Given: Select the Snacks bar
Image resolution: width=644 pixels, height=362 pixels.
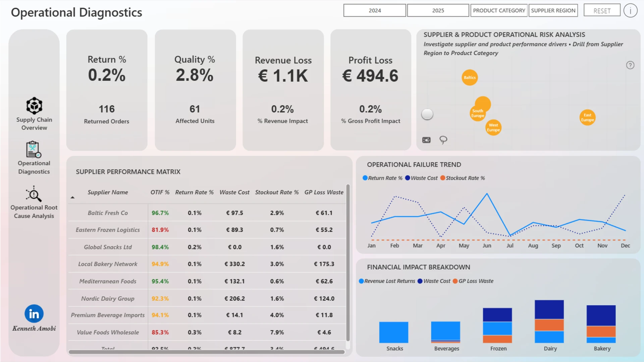Looking at the screenshot, I should click(x=394, y=332).
